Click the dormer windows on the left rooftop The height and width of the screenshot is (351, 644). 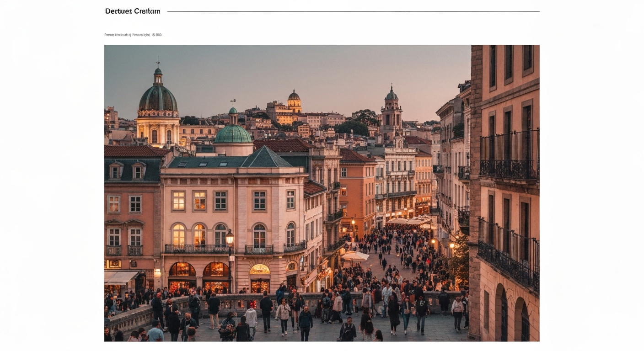point(126,171)
